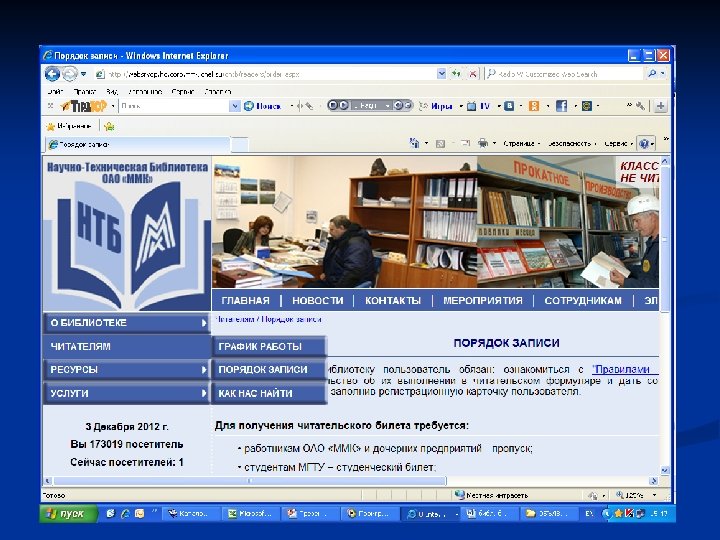The height and width of the screenshot is (540, 720).
Task: Click the page scroll up arrow
Action: (664, 161)
